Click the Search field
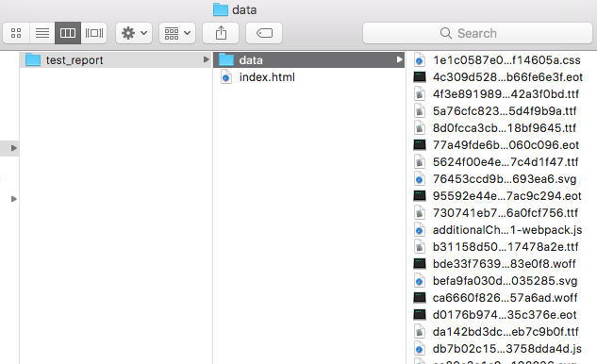Image resolution: width=597 pixels, height=364 pixels. coord(477,33)
